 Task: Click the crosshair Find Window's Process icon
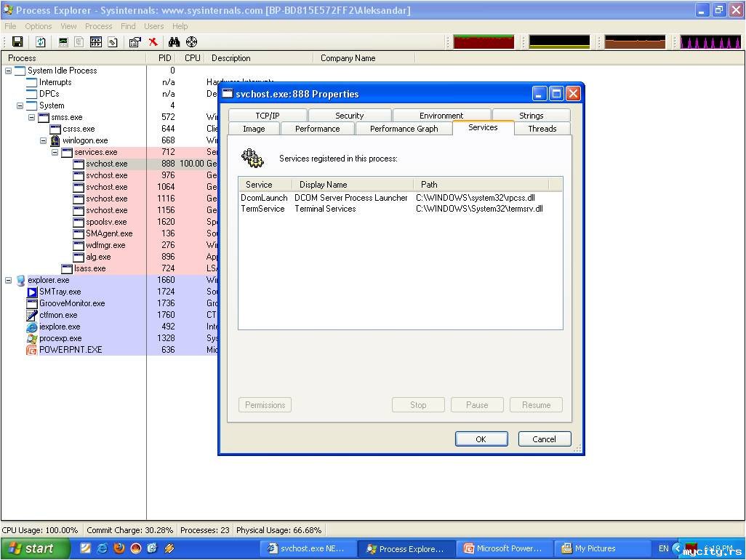pyautogui.click(x=192, y=42)
